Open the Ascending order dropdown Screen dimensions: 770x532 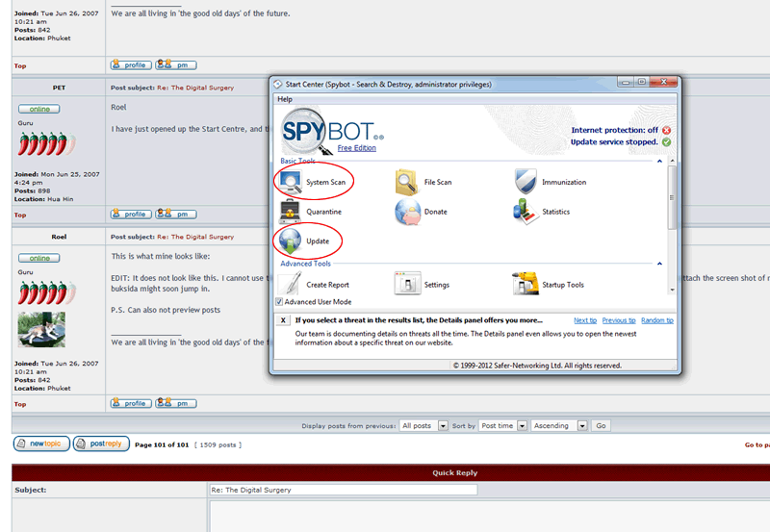point(559,425)
